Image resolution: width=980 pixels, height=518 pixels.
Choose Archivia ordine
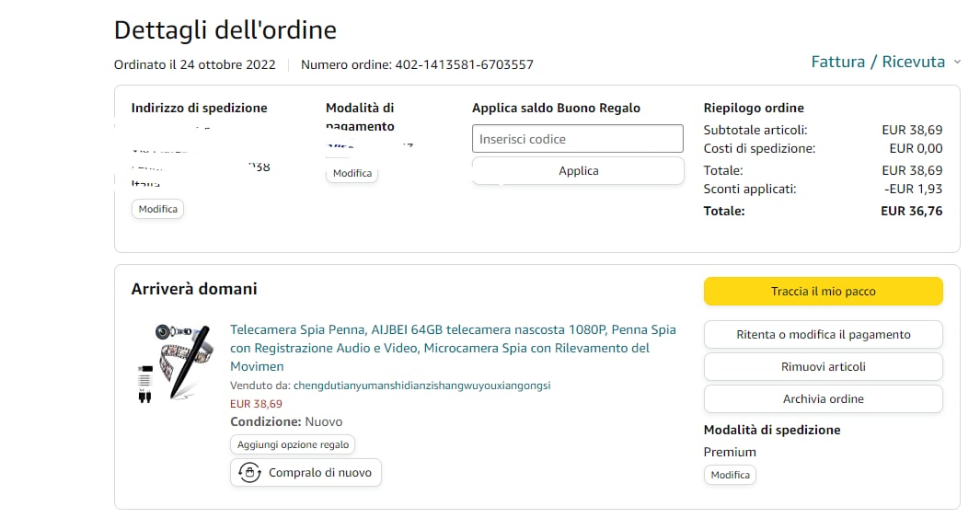point(823,398)
